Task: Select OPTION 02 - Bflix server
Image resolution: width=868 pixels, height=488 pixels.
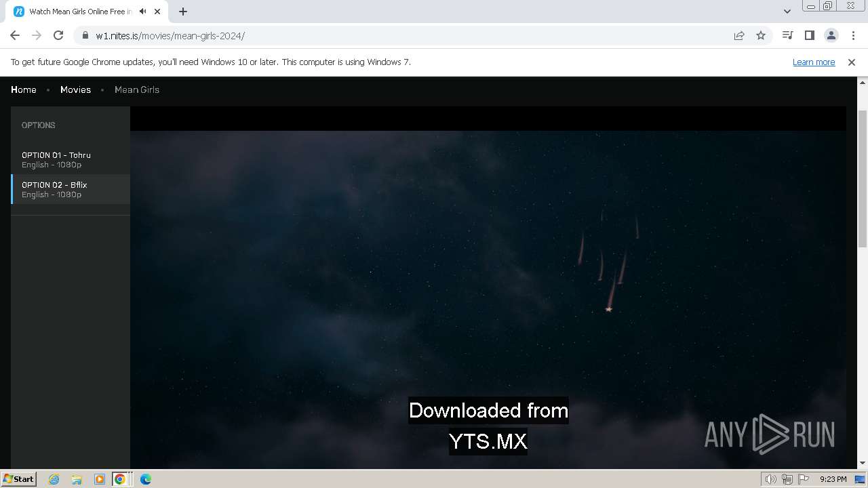Action: pos(71,189)
